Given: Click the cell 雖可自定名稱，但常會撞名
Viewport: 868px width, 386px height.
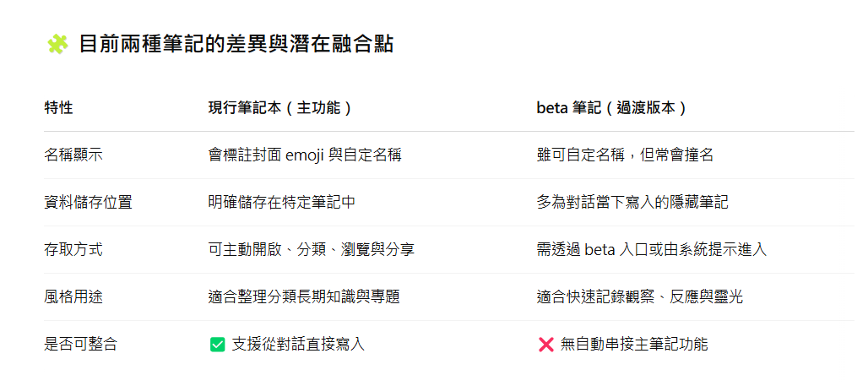Looking at the screenshot, I should [625, 155].
